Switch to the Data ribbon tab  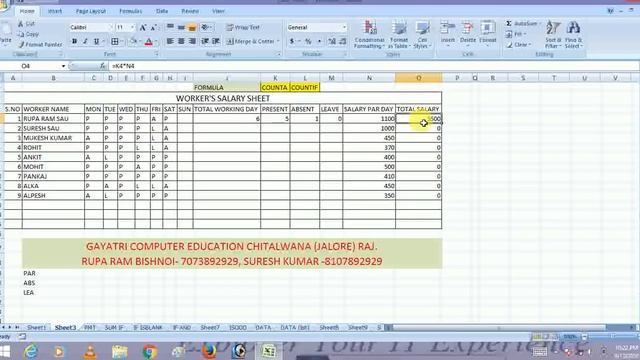tap(162, 11)
